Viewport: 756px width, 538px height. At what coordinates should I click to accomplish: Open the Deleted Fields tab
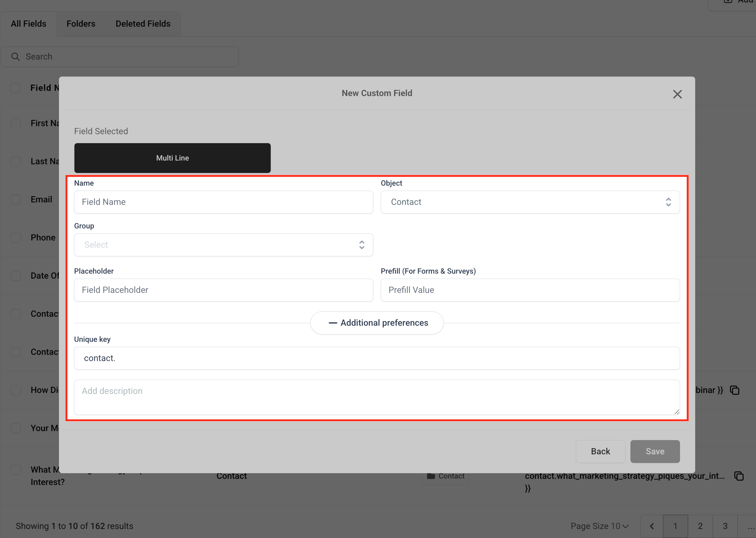pos(143,24)
